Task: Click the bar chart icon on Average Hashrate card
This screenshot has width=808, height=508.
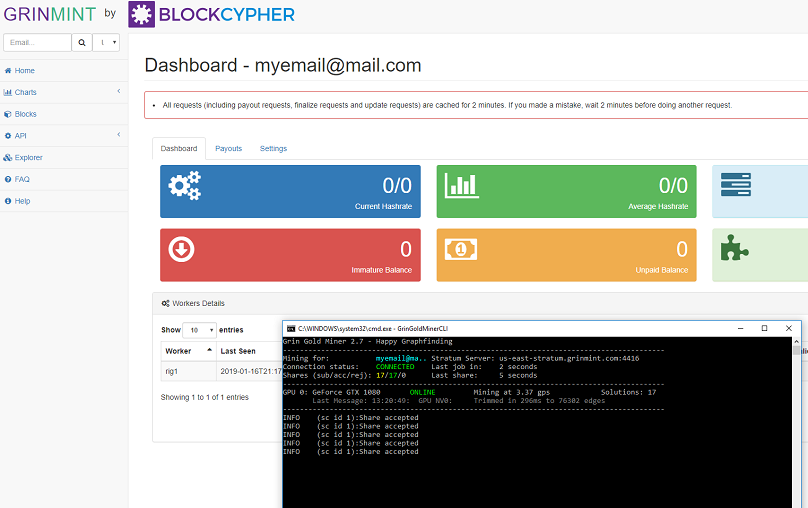Action: point(462,186)
